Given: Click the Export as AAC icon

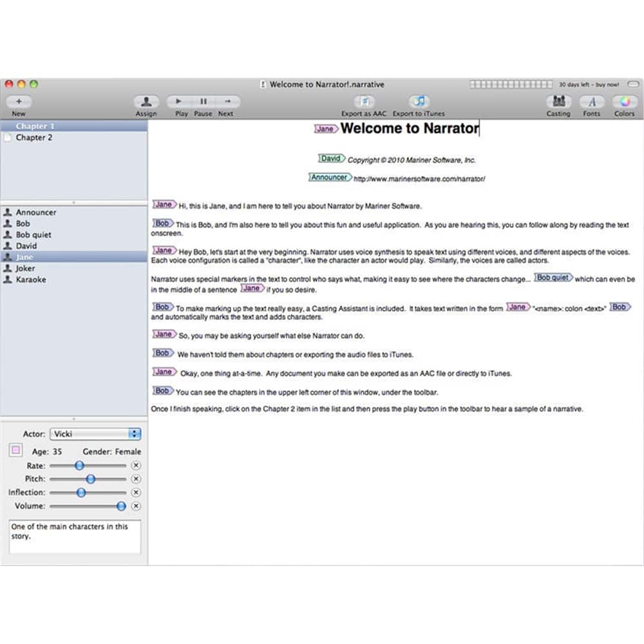Looking at the screenshot, I should coord(363,102).
